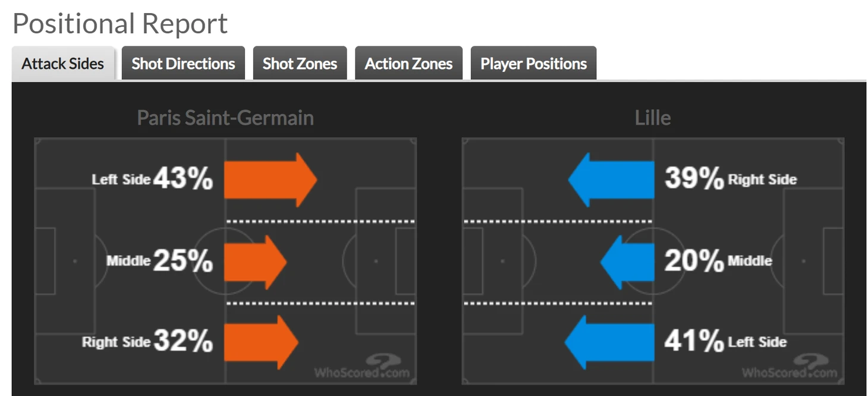Click the Lille team heading
868x396 pixels.
(653, 118)
